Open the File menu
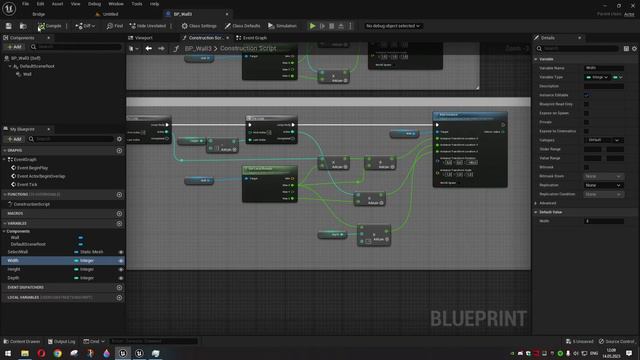The width and height of the screenshot is (640, 360). (25, 4)
